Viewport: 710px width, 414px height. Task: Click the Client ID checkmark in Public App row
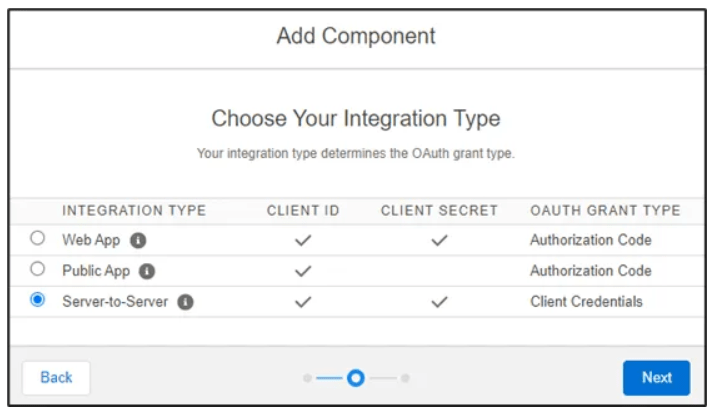pos(305,271)
